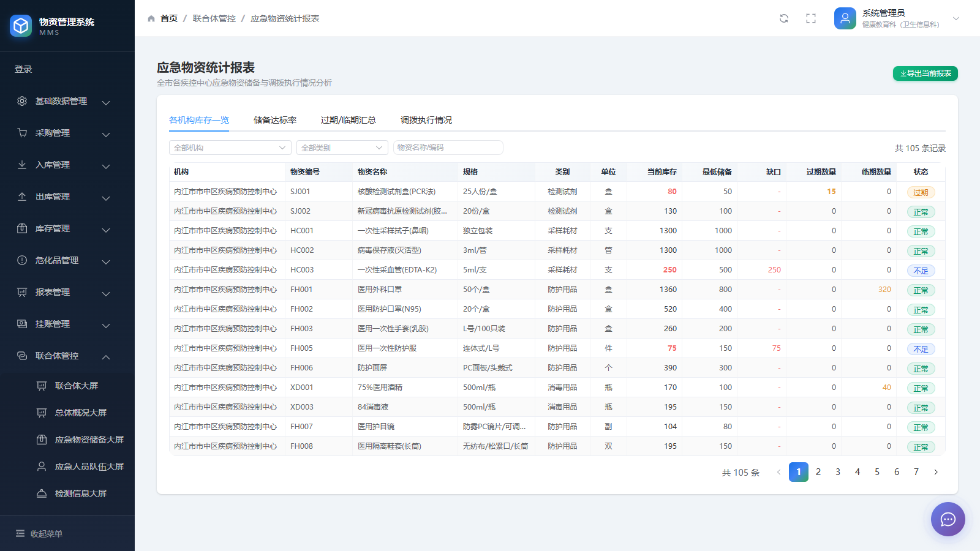Click the 库存管理 box icon
Viewport: 980px width, 551px height.
pos(22,228)
